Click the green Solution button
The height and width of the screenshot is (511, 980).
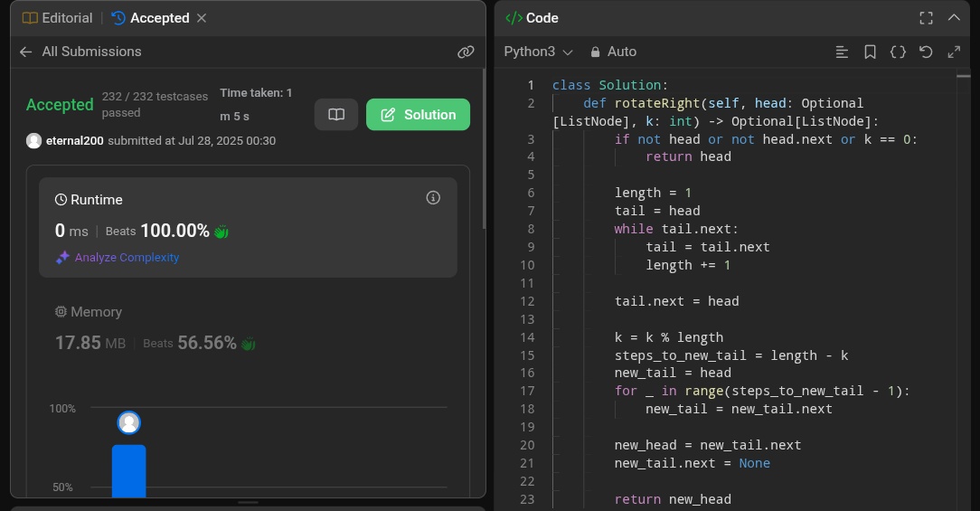coord(418,115)
